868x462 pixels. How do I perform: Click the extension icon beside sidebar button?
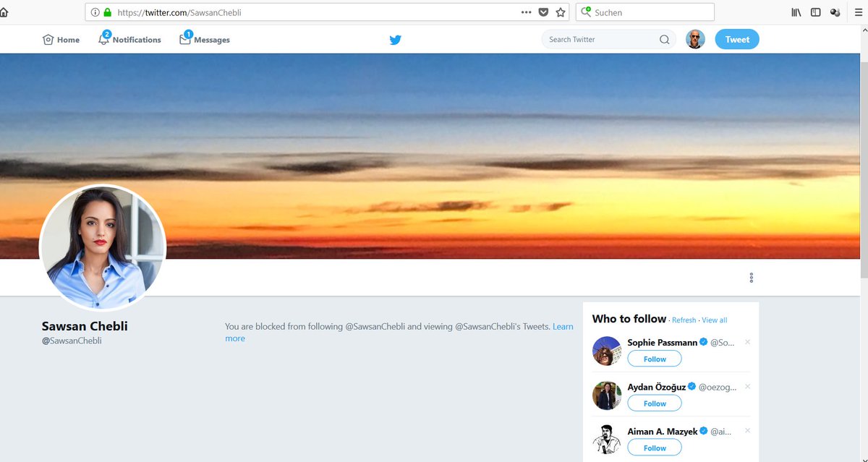pyautogui.click(x=835, y=12)
